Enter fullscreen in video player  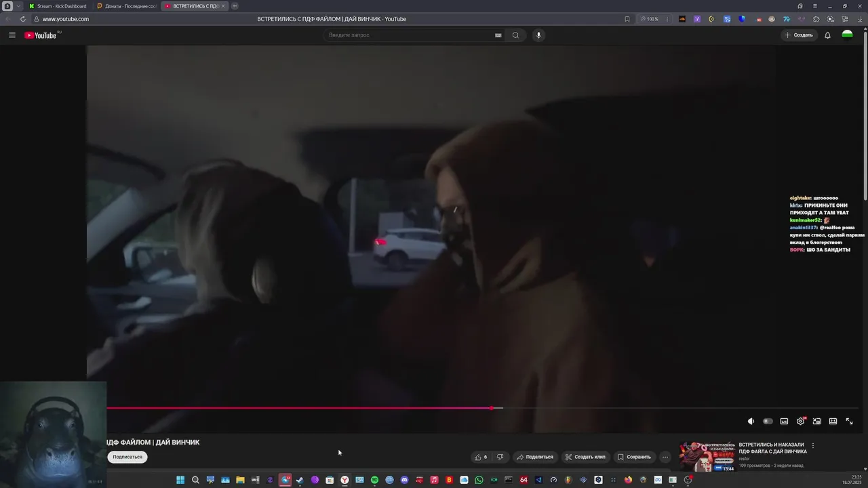coord(849,422)
